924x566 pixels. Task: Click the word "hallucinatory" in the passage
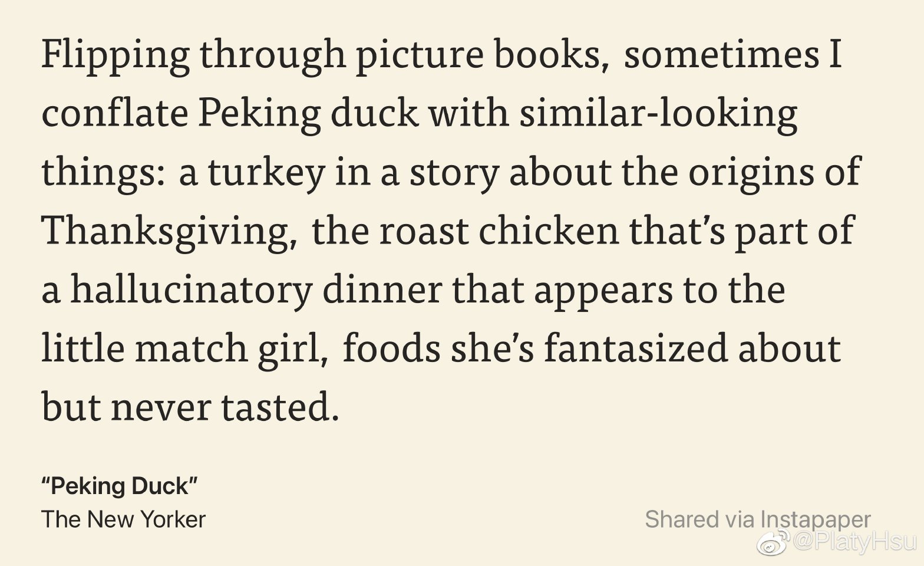click(191, 291)
